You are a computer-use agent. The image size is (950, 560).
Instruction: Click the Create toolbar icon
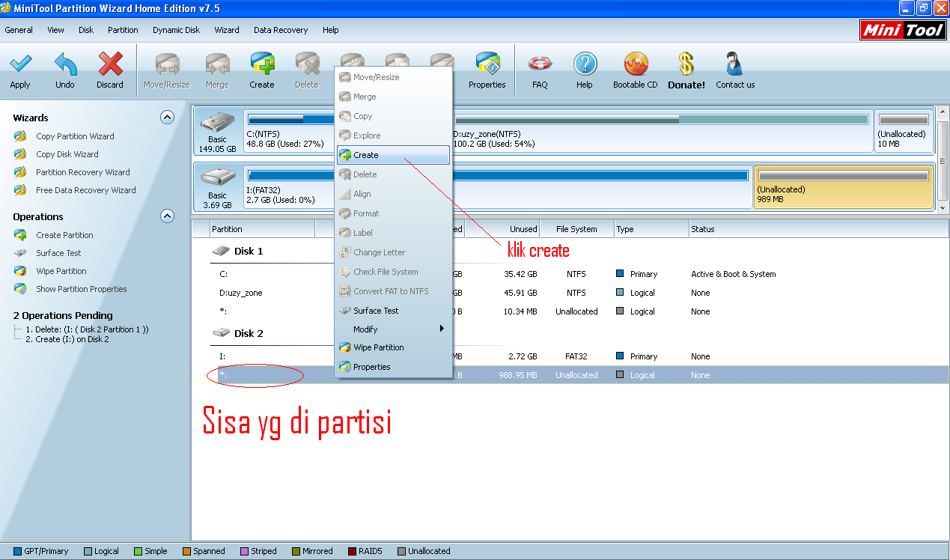262,64
